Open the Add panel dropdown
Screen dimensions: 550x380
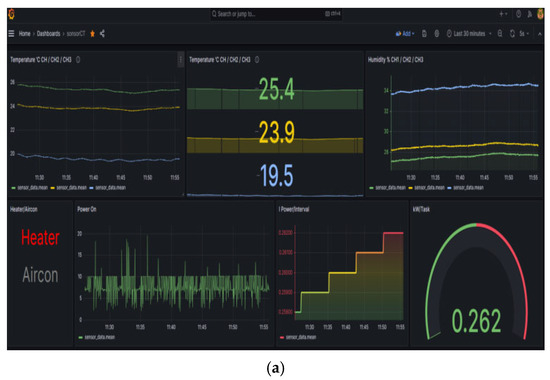pyautogui.click(x=405, y=34)
